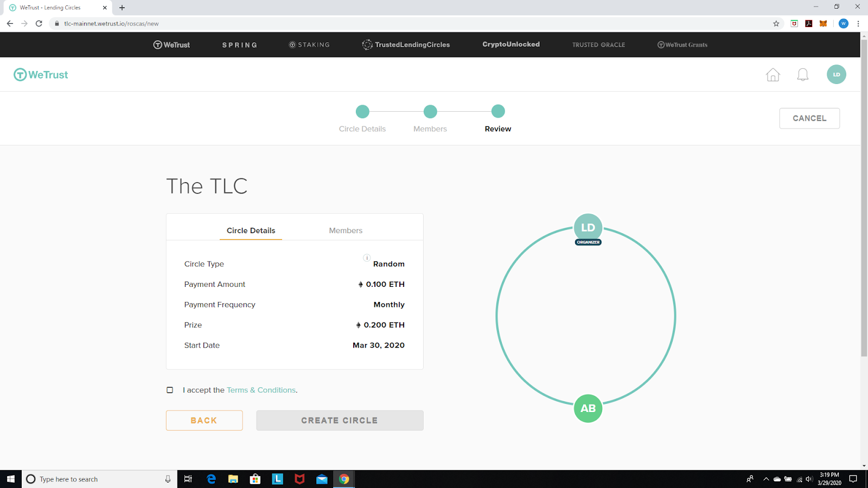The width and height of the screenshot is (868, 488).
Task: Click the CANCEL button
Action: tap(809, 118)
